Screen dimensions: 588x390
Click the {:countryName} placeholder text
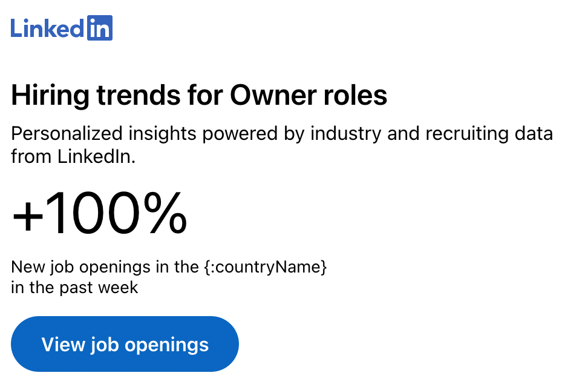(x=266, y=267)
